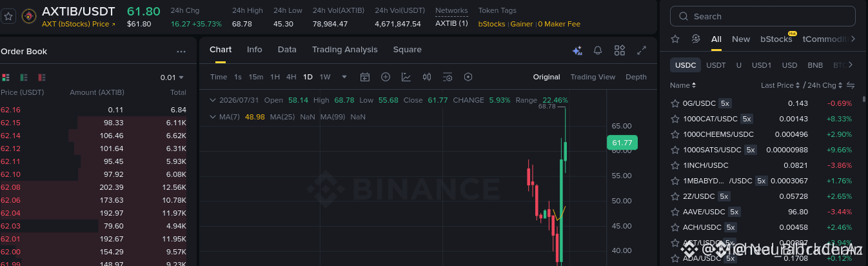
Task: Open the Trading Analysis tab
Action: click(x=345, y=50)
